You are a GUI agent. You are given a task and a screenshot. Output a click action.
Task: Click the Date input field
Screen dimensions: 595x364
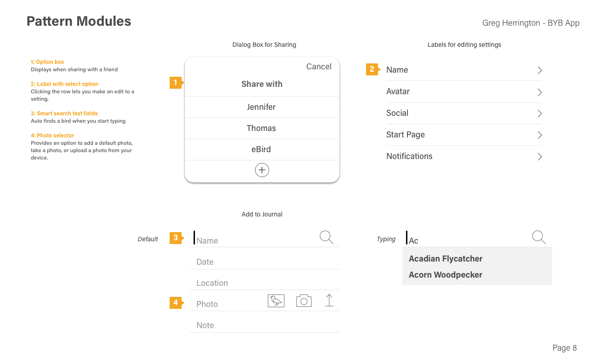coord(264,262)
